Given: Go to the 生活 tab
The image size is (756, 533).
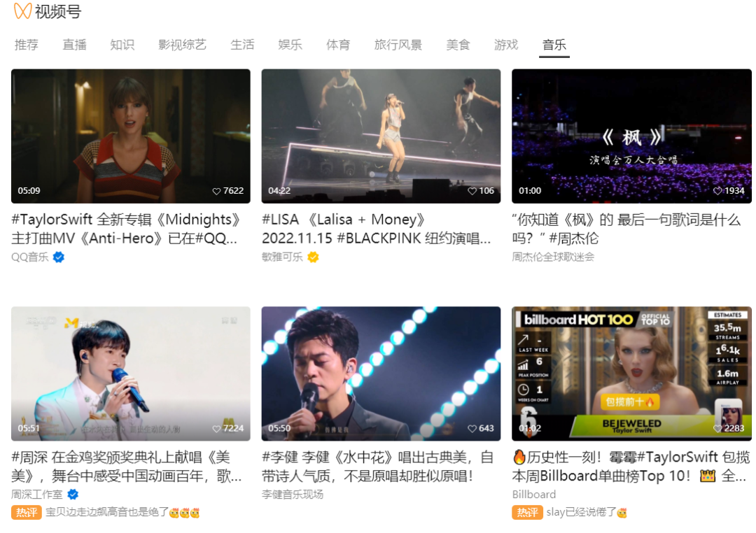Looking at the screenshot, I should click(242, 45).
